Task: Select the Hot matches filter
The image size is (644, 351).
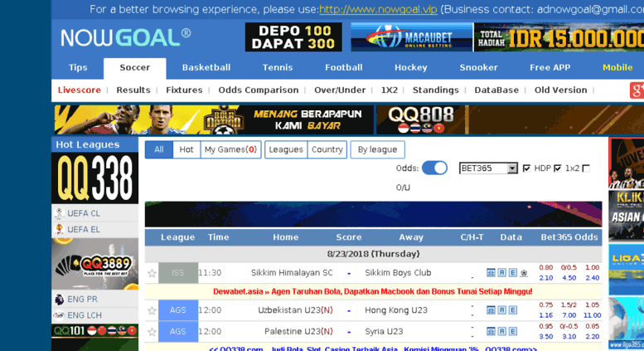Action: tap(186, 149)
